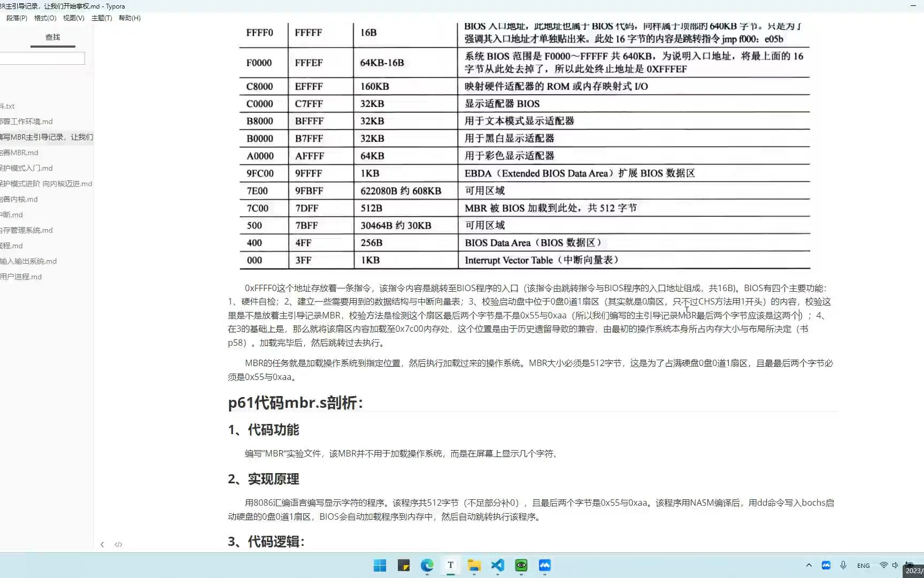Click paragraph starting with 编写"MBR"实验文件

click(x=402, y=453)
